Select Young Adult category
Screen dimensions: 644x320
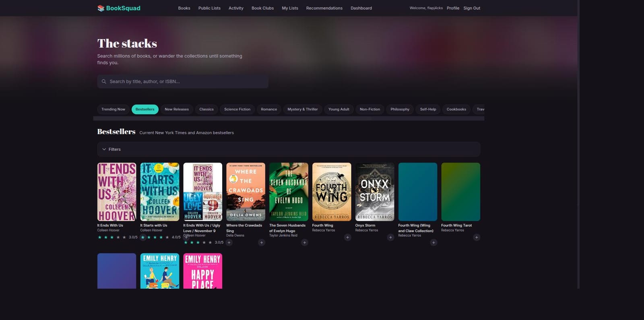339,109
